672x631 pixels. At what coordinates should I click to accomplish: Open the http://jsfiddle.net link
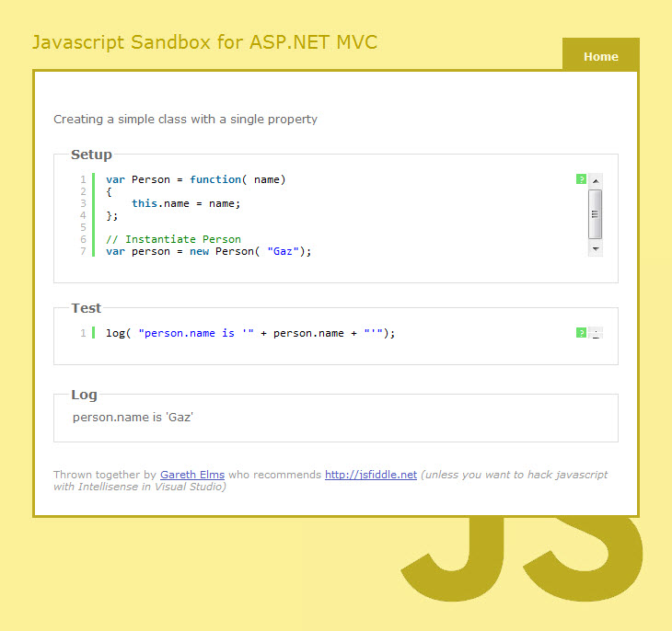coord(371,475)
